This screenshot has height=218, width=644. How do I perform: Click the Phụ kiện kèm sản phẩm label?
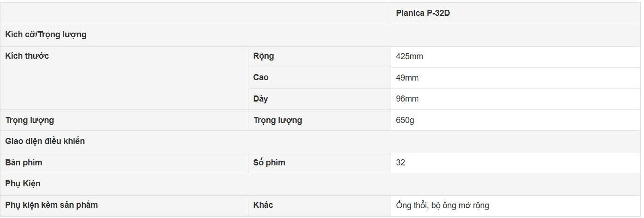click(x=51, y=205)
